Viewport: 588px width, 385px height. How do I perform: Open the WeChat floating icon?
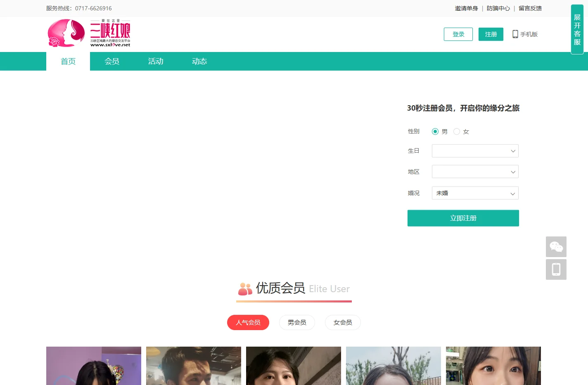click(556, 247)
